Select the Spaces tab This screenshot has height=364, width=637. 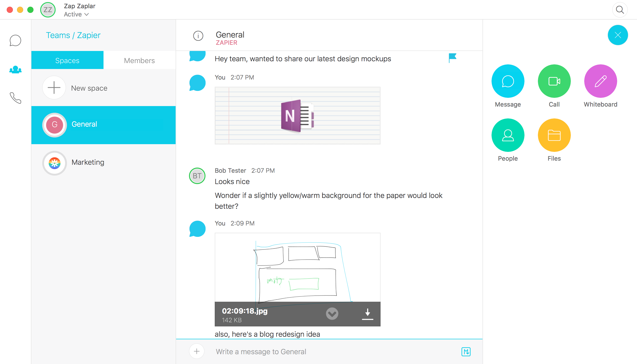[x=67, y=60]
